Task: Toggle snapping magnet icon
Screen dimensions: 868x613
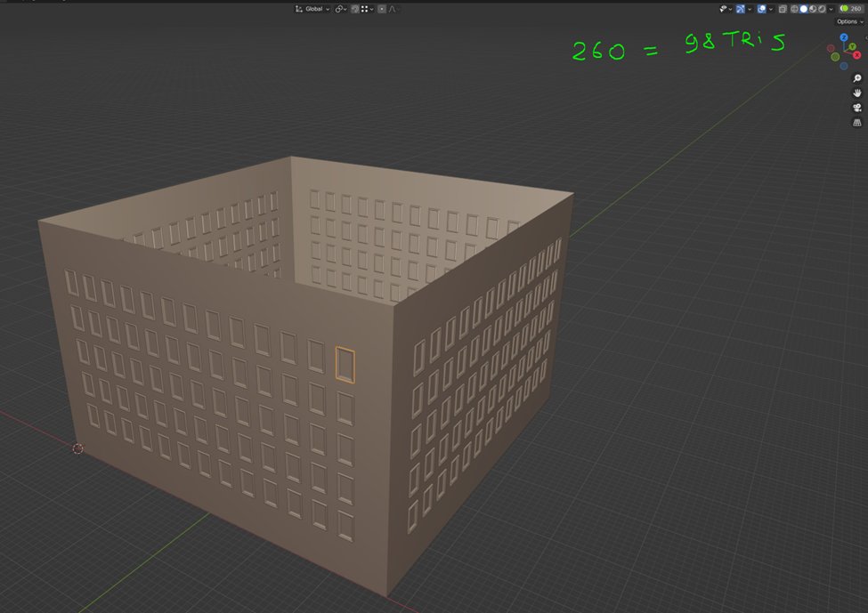Action: coord(354,9)
